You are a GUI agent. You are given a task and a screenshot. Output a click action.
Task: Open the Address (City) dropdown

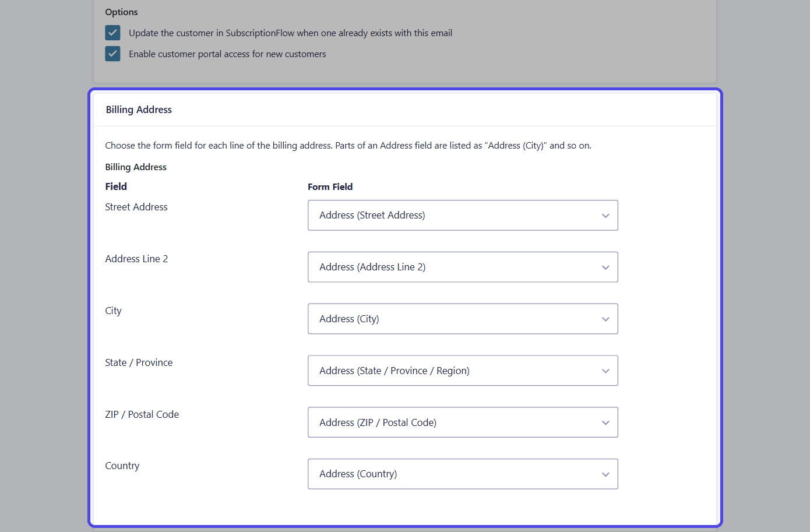[463, 319]
